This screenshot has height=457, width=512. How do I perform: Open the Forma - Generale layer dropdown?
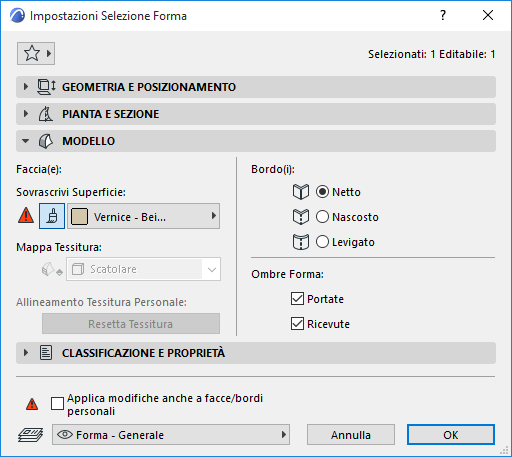tap(171, 435)
